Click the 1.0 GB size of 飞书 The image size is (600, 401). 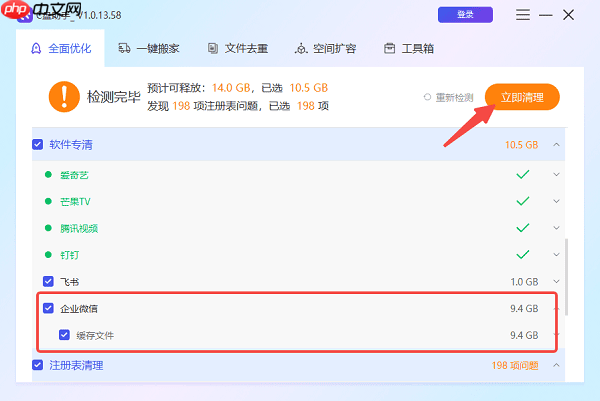click(x=524, y=282)
